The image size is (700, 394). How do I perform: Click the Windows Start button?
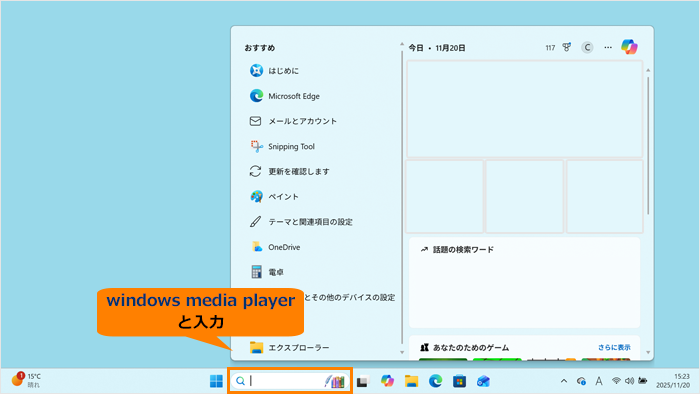pyautogui.click(x=216, y=381)
